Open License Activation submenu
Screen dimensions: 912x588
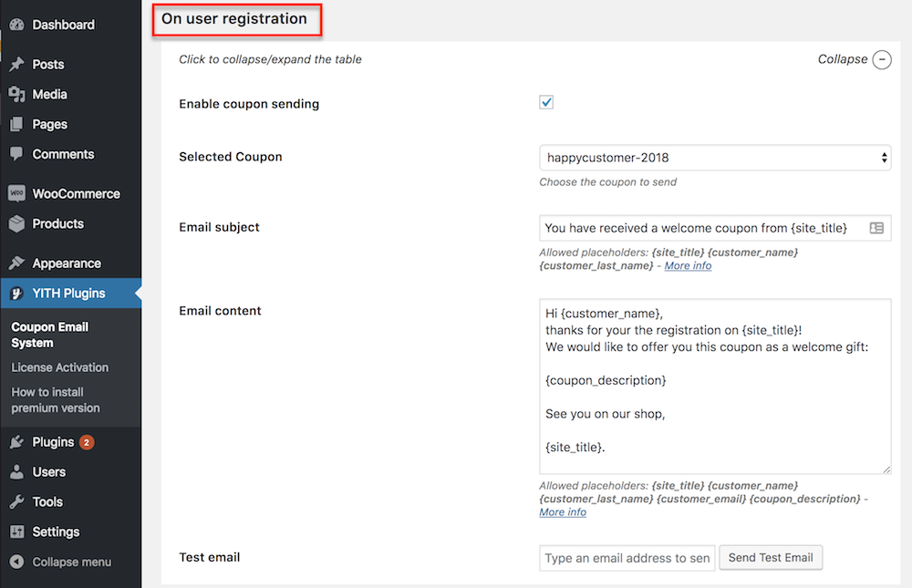pos(60,367)
